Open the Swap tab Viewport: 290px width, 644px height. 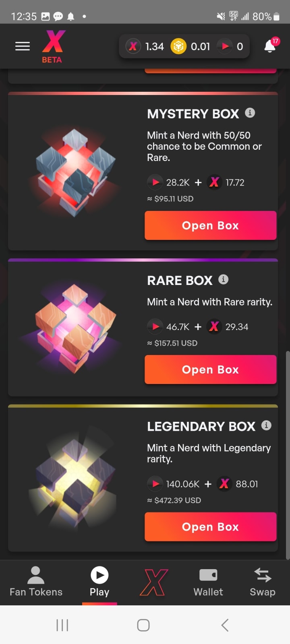[263, 582]
